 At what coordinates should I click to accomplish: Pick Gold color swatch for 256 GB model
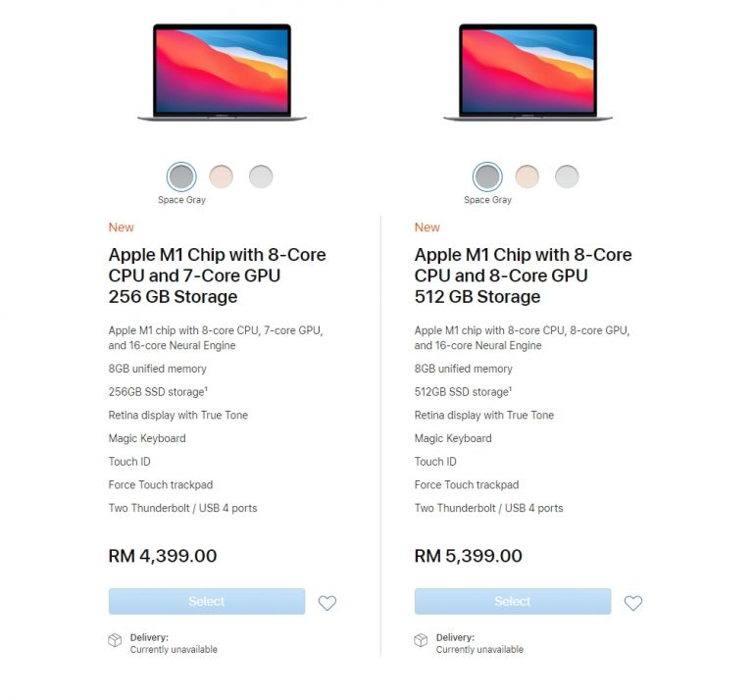222,176
